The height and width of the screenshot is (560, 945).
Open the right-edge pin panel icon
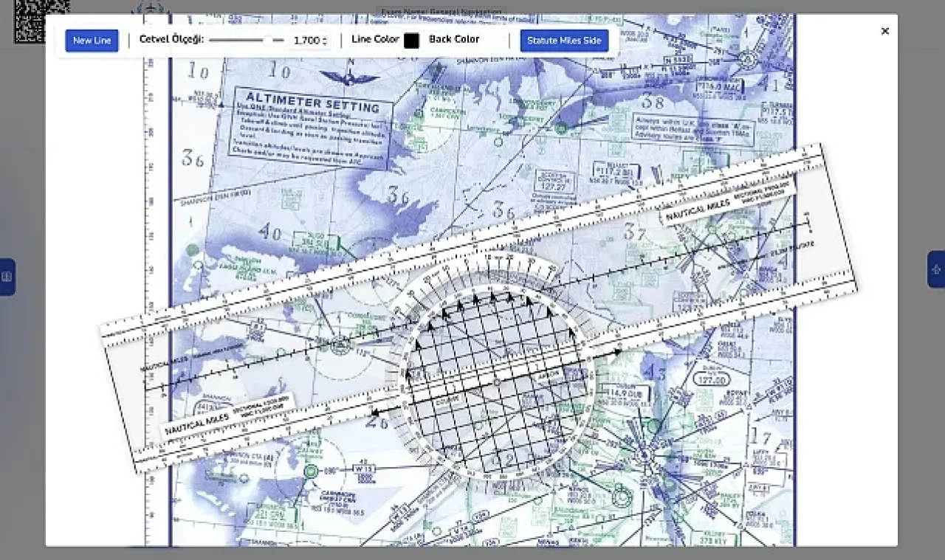[x=936, y=269]
